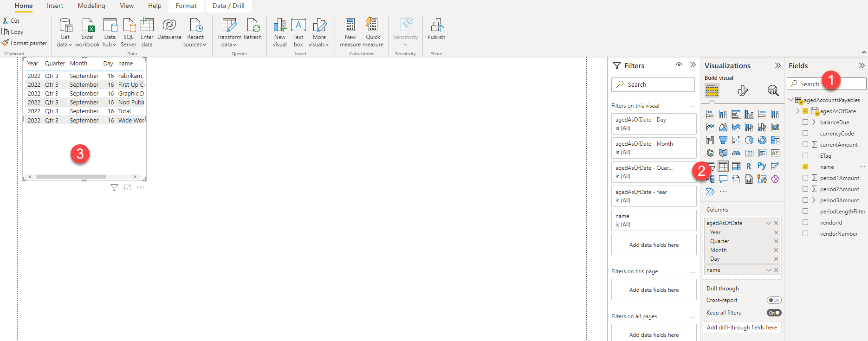Open agedAsOfDate column dropdown arrow
Image resolution: width=868 pixels, height=341 pixels.
pyautogui.click(x=769, y=223)
